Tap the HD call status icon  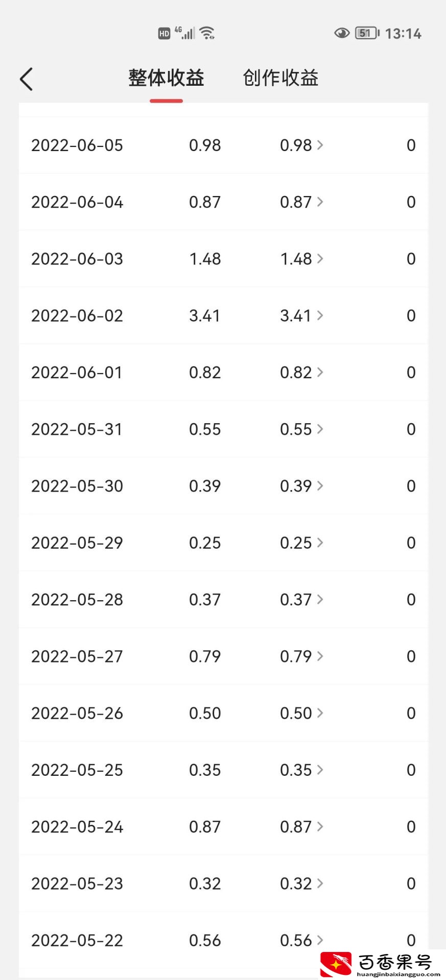point(164,34)
